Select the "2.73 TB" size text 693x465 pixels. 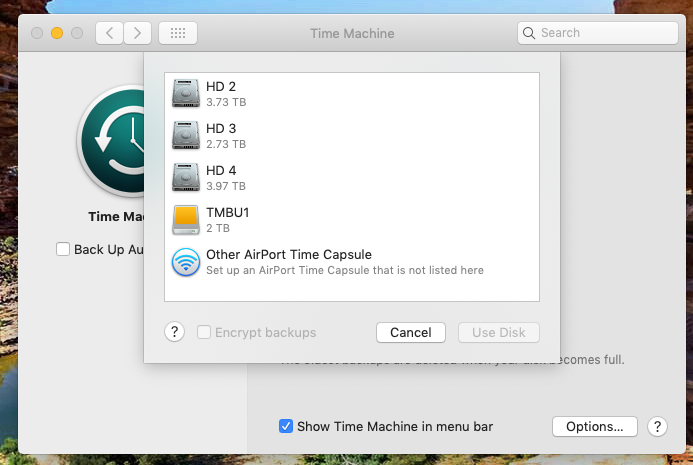tap(226, 145)
